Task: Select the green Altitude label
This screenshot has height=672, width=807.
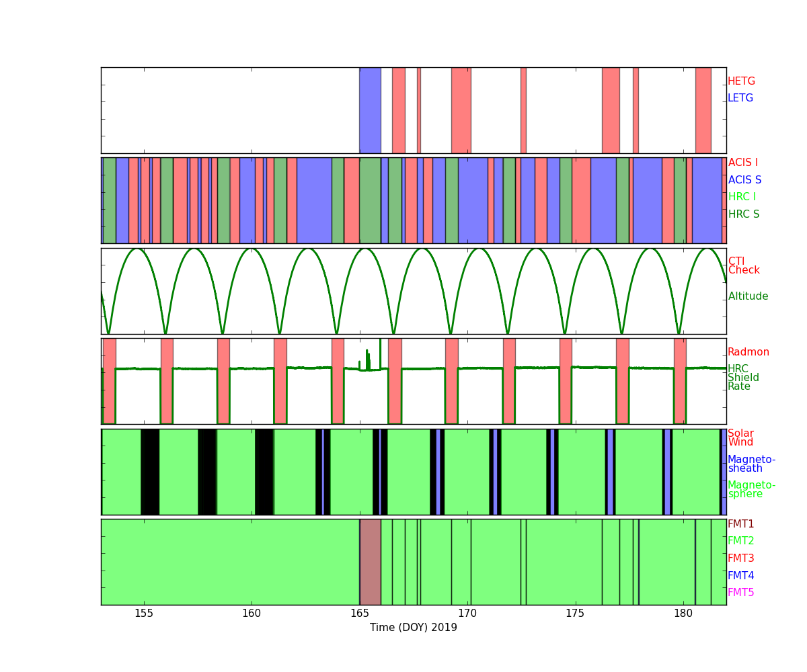Action: click(748, 296)
